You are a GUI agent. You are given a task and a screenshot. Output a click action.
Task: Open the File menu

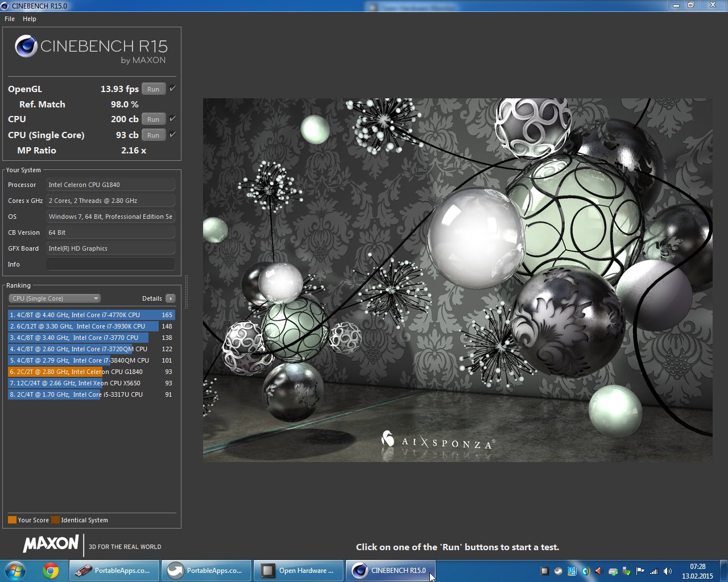click(10, 19)
